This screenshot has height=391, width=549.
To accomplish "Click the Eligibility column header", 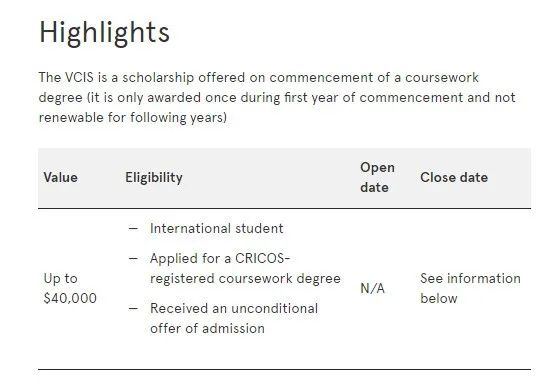I will coord(154,177).
